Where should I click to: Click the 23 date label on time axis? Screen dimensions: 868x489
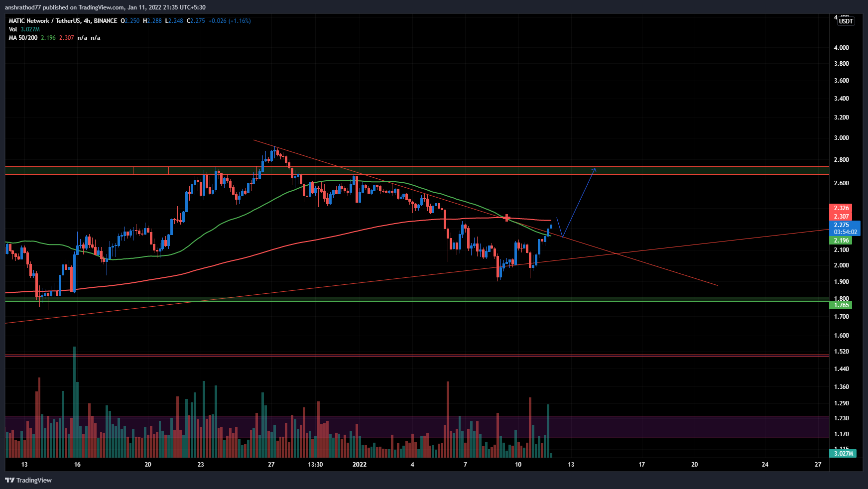pyautogui.click(x=201, y=465)
